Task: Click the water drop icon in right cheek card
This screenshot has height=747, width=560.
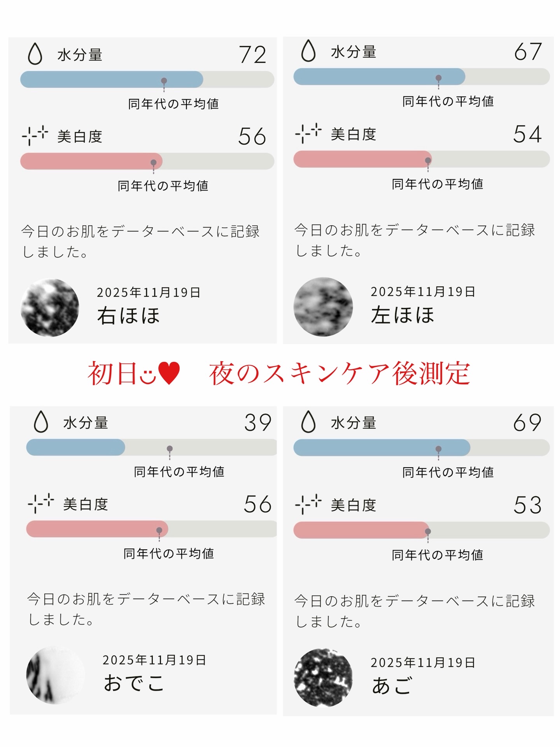Action: point(35,54)
